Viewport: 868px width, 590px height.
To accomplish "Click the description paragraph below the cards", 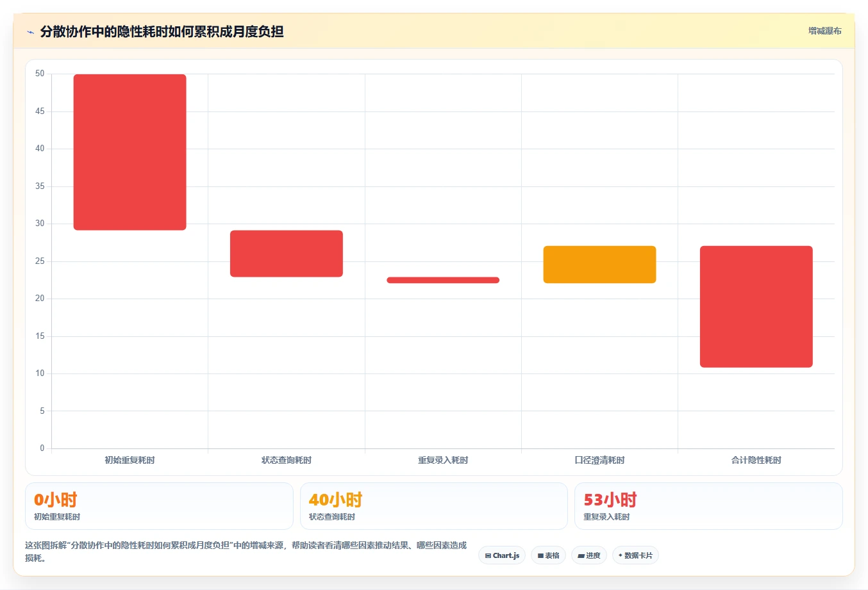I will [x=246, y=552].
